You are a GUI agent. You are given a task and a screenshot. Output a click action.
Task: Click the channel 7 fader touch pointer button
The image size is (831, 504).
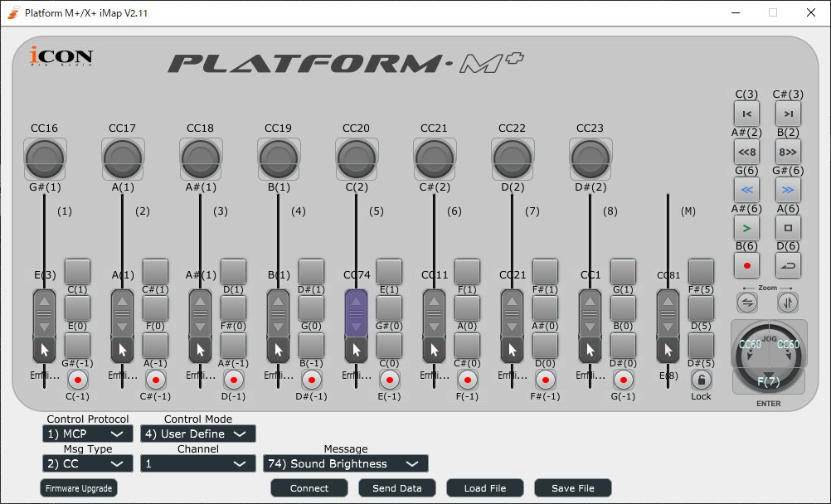pyautogui.click(x=512, y=351)
